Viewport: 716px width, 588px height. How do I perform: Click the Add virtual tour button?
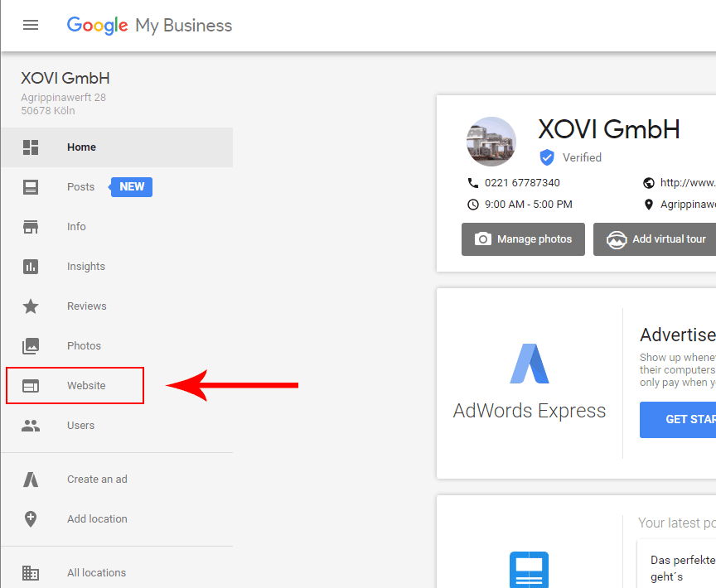tap(655, 239)
